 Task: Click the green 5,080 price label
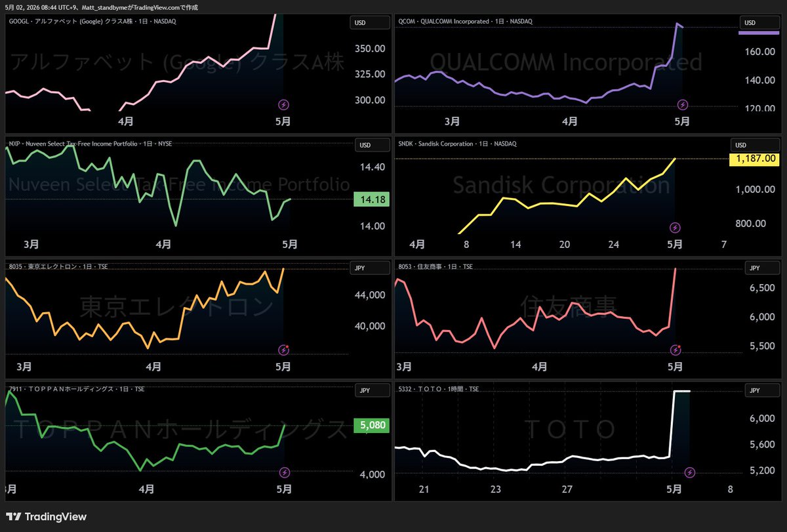372,425
